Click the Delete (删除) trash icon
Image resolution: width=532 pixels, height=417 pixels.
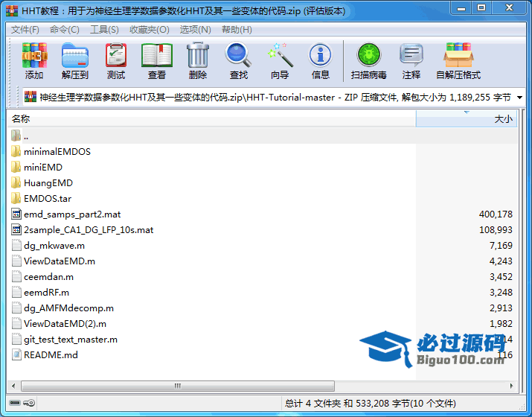tap(198, 54)
